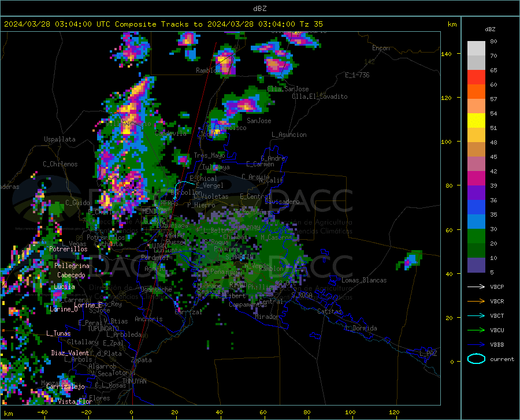The image size is (520, 420).
Task: Click the L_Asuncion place label
Action: pyautogui.click(x=289, y=135)
